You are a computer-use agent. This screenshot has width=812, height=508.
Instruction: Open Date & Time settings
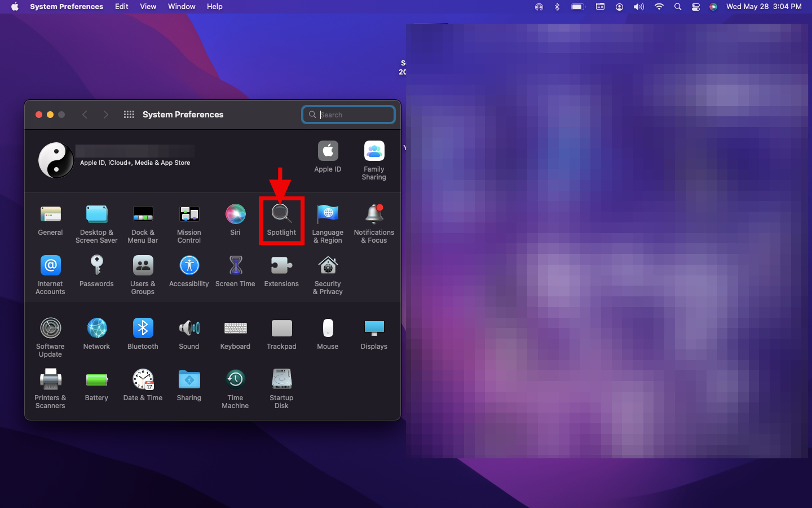pos(143,386)
